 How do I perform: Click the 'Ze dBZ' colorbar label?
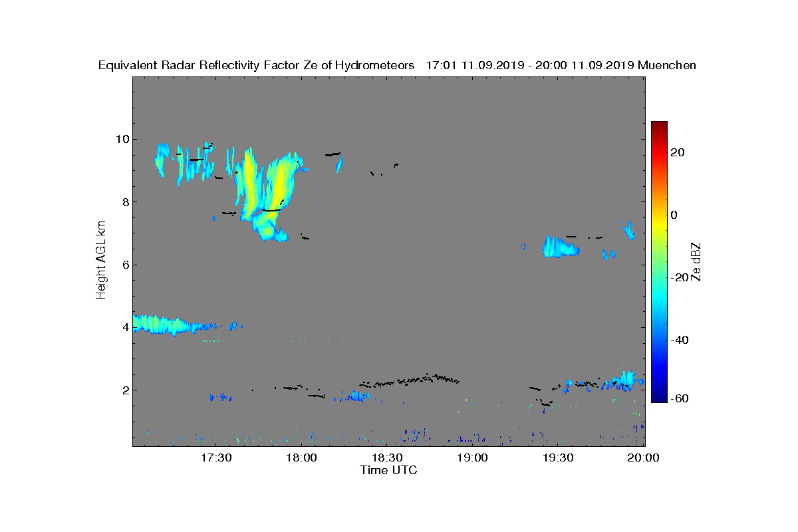(696, 261)
